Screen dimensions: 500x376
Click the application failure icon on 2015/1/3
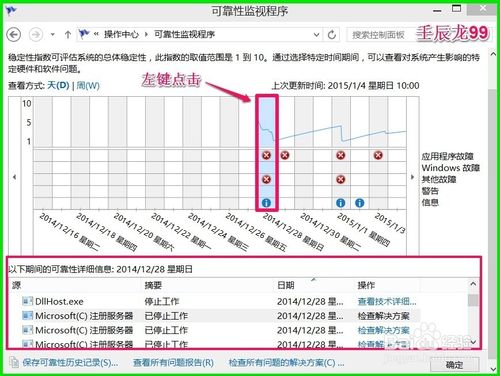click(x=378, y=155)
